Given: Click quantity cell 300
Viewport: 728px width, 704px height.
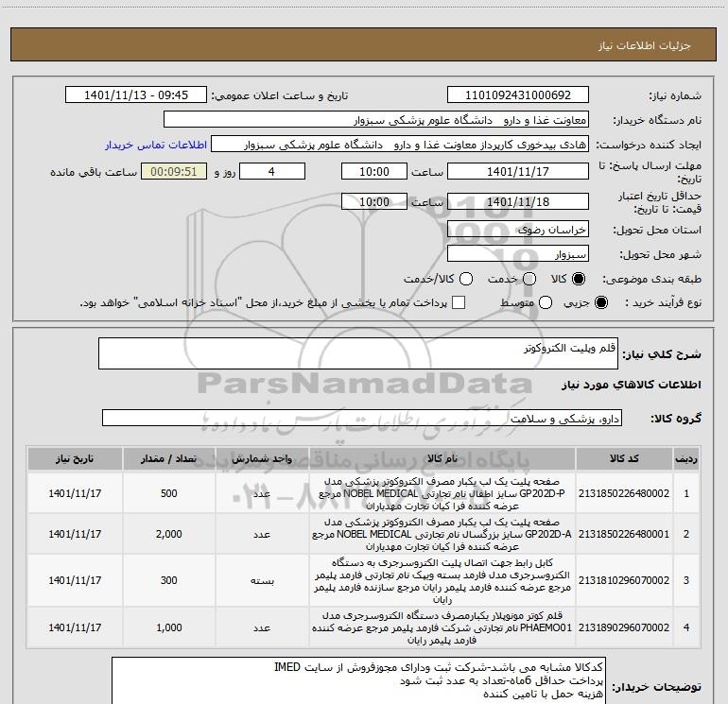Looking at the screenshot, I should pos(169,580).
